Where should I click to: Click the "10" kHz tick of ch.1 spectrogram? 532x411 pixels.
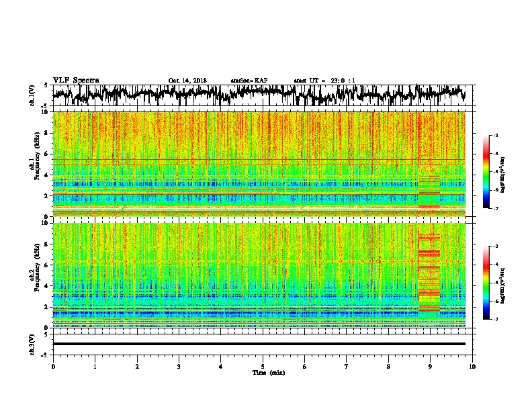pos(46,112)
